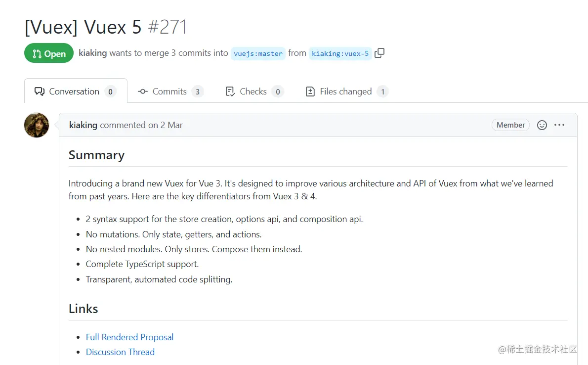Click the '[Vuex] Vuex 5' pull request title
Viewport: 588px width, 365px height.
click(83, 27)
